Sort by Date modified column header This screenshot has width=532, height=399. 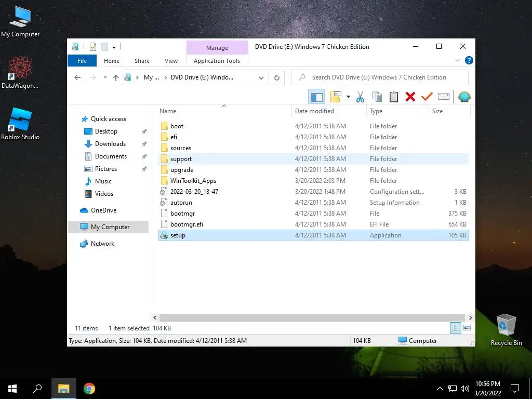click(329, 111)
